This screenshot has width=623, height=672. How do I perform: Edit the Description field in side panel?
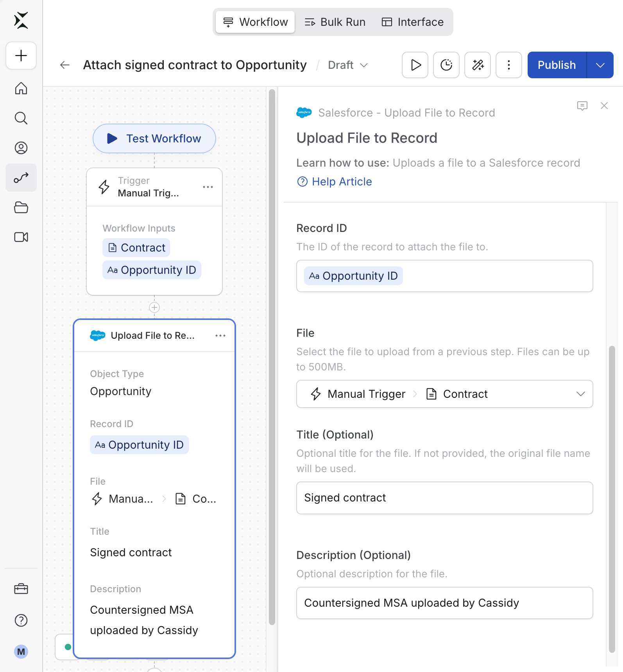tap(445, 603)
